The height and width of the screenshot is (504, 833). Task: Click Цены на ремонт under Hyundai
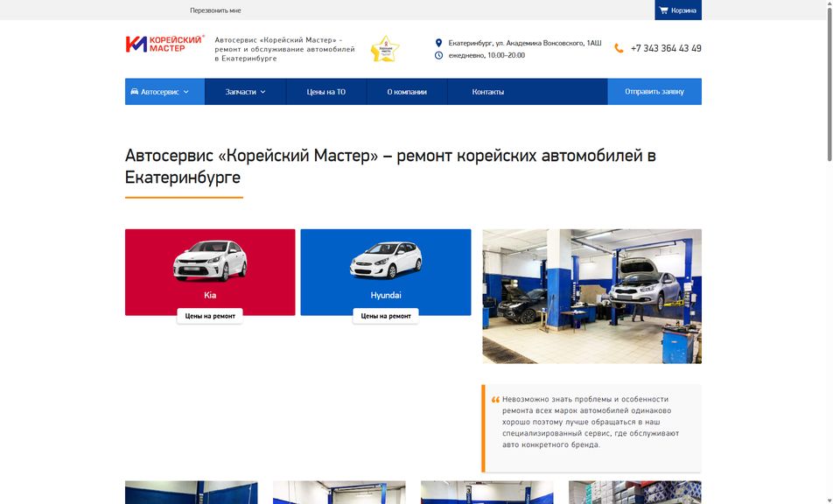[x=386, y=316]
